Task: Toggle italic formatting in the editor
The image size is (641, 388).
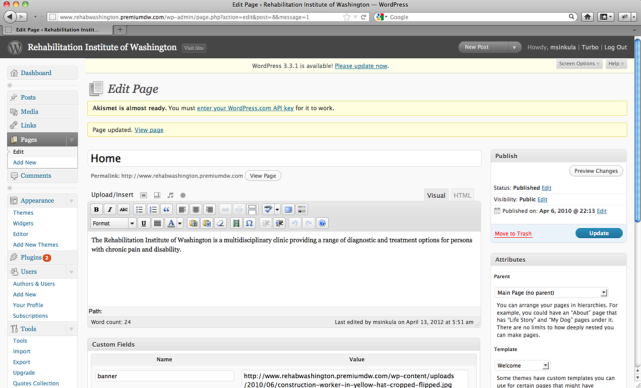Action: tap(110, 209)
